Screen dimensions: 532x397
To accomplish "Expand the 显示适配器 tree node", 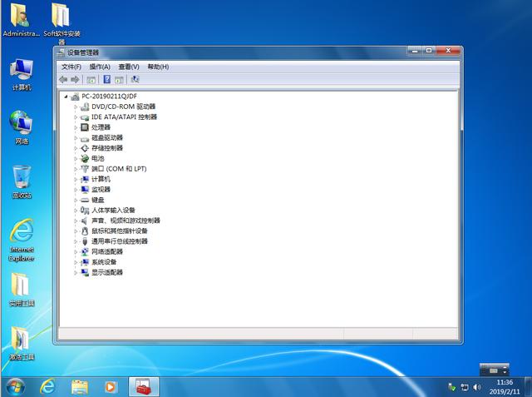I will point(76,272).
